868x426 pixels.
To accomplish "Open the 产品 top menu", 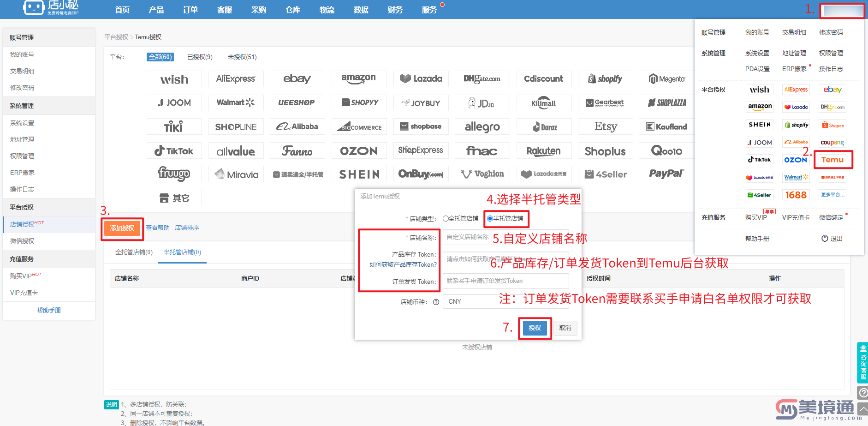I will point(156,10).
